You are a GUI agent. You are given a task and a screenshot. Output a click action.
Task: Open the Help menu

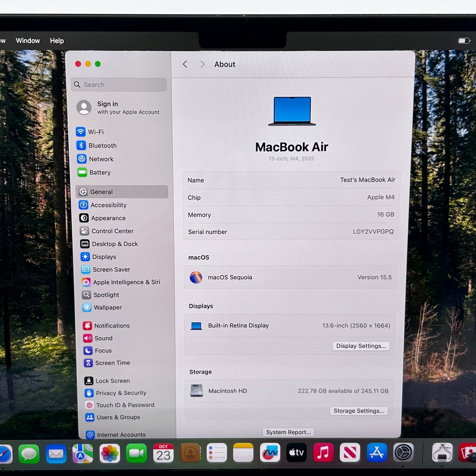tap(57, 41)
